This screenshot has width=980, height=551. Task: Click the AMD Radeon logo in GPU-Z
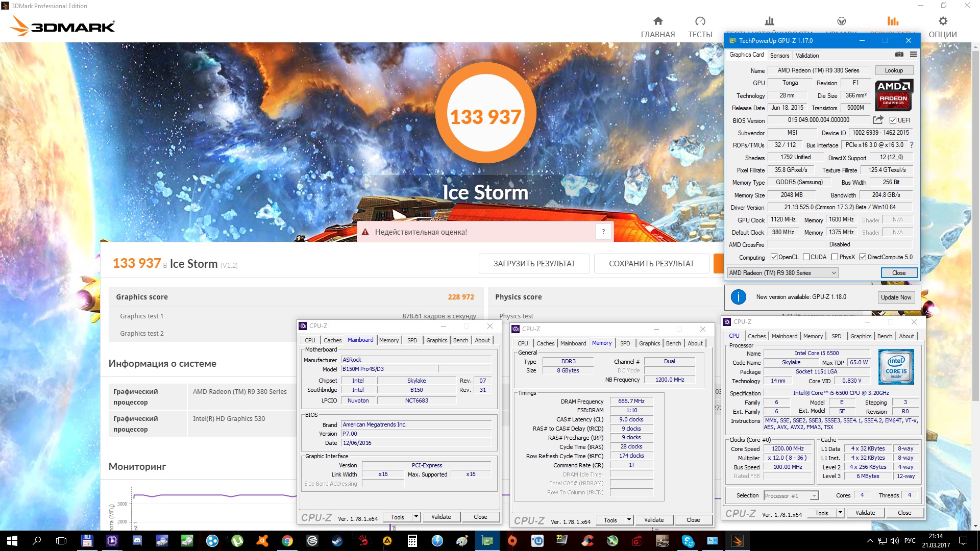pyautogui.click(x=893, y=95)
